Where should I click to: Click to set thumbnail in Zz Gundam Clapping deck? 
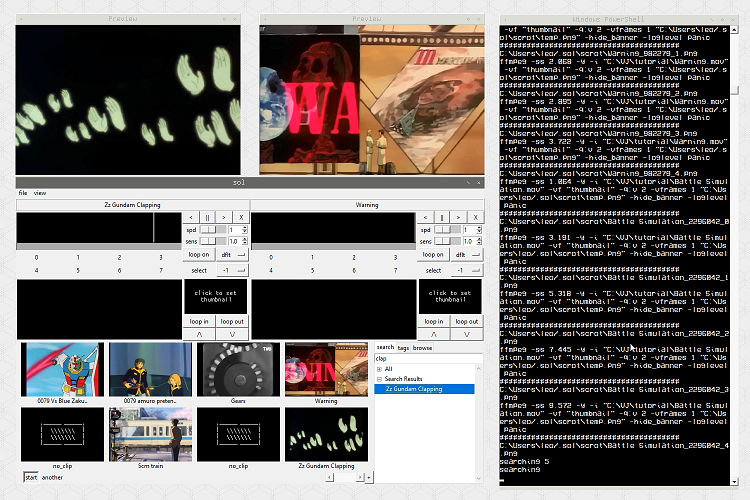216,296
